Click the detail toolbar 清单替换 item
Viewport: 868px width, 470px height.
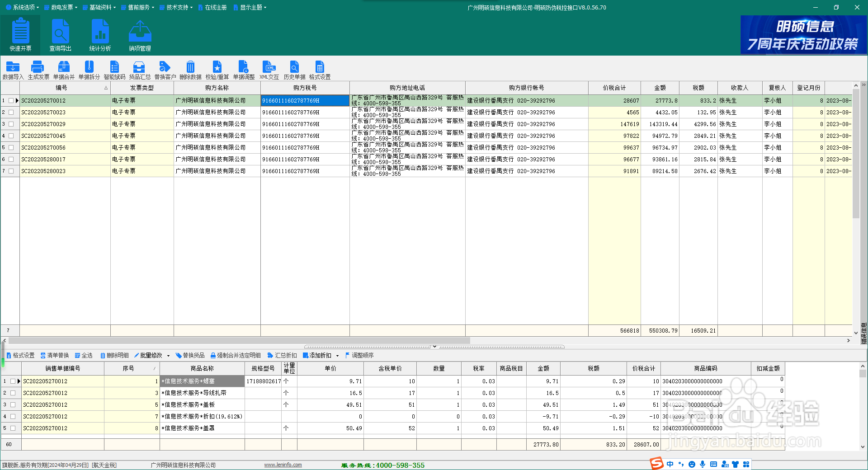[55, 356]
